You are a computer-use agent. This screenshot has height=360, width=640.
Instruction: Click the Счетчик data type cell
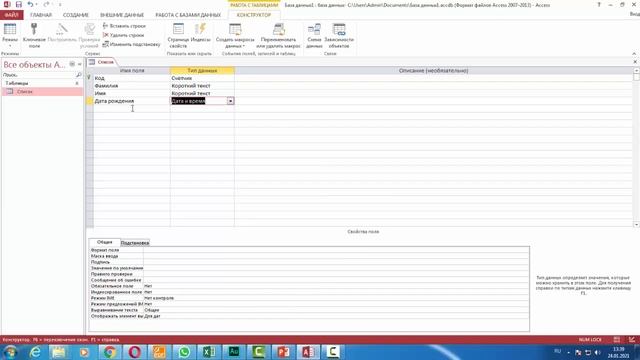pos(202,78)
